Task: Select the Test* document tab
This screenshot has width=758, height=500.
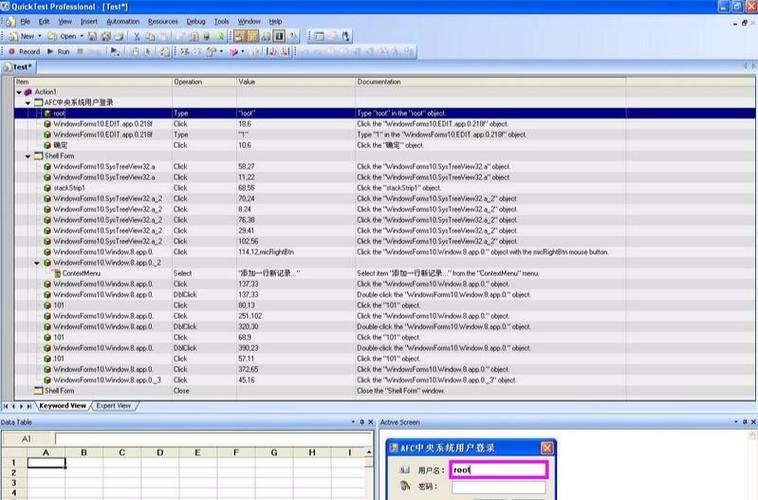Action: (18, 67)
